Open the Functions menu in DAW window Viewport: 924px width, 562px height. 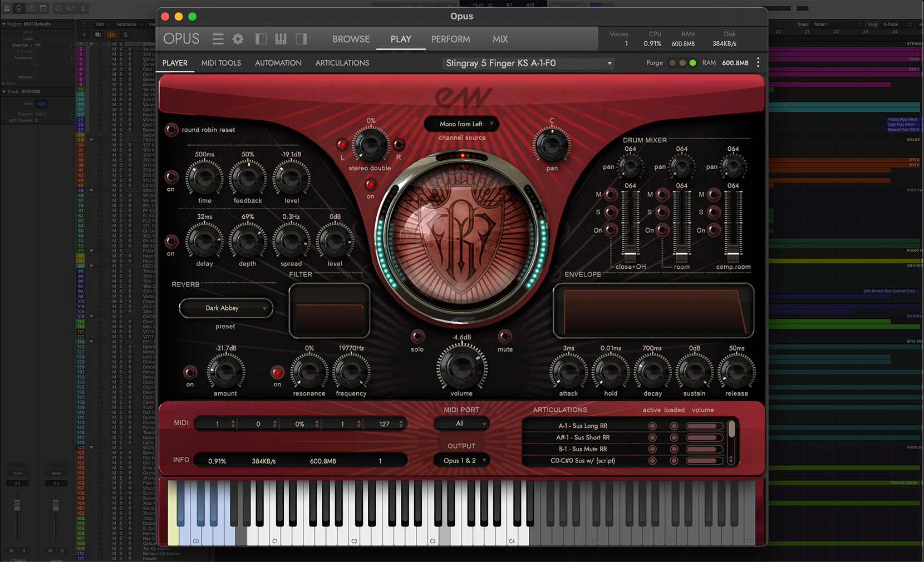click(126, 24)
